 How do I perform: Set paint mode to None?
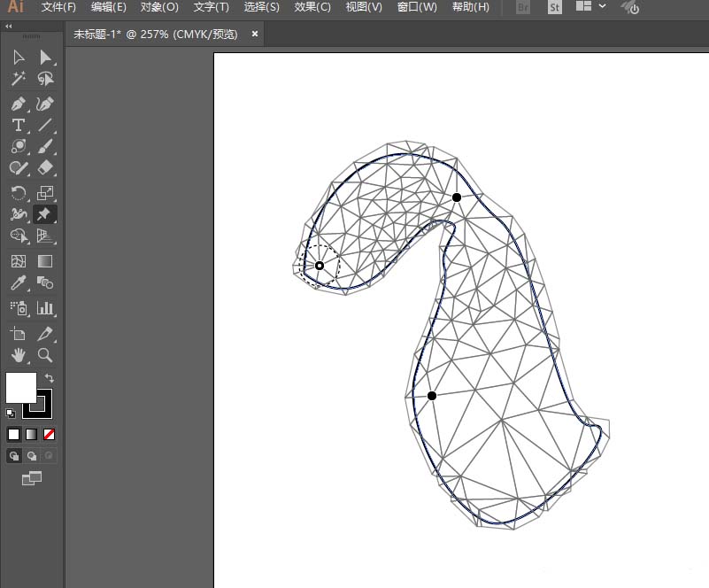50,434
